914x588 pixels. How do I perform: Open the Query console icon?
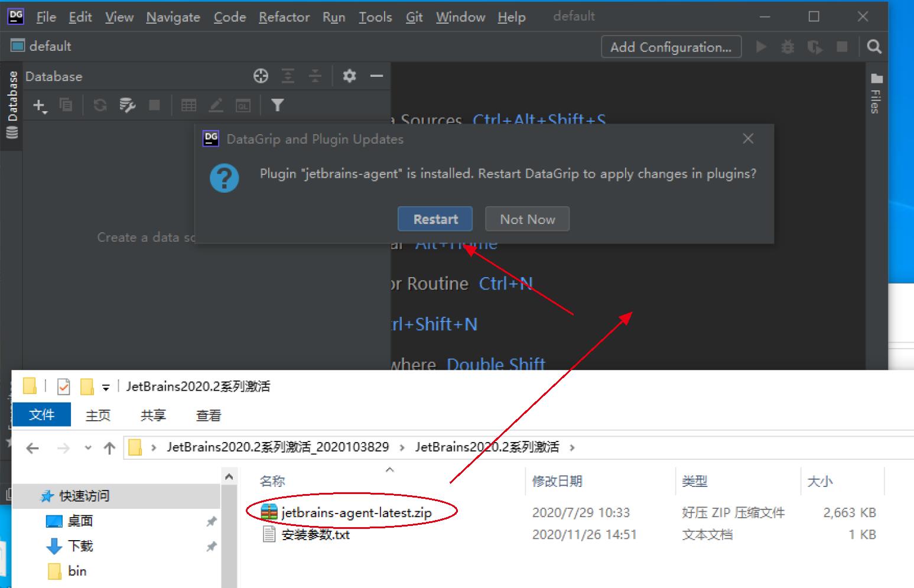[x=243, y=105]
